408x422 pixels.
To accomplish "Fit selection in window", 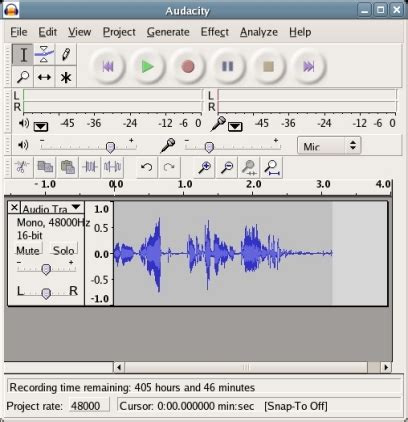I will pyautogui.click(x=249, y=167).
